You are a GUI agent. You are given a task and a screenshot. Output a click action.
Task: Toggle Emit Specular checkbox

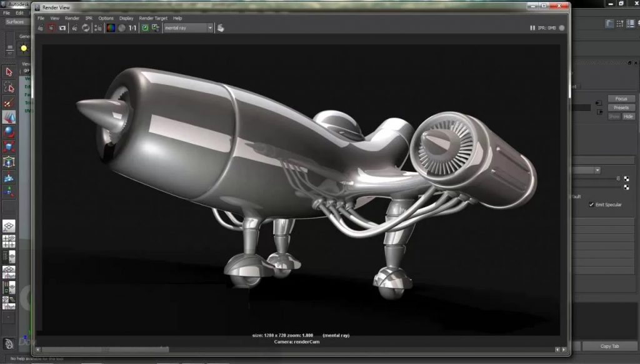[591, 205]
